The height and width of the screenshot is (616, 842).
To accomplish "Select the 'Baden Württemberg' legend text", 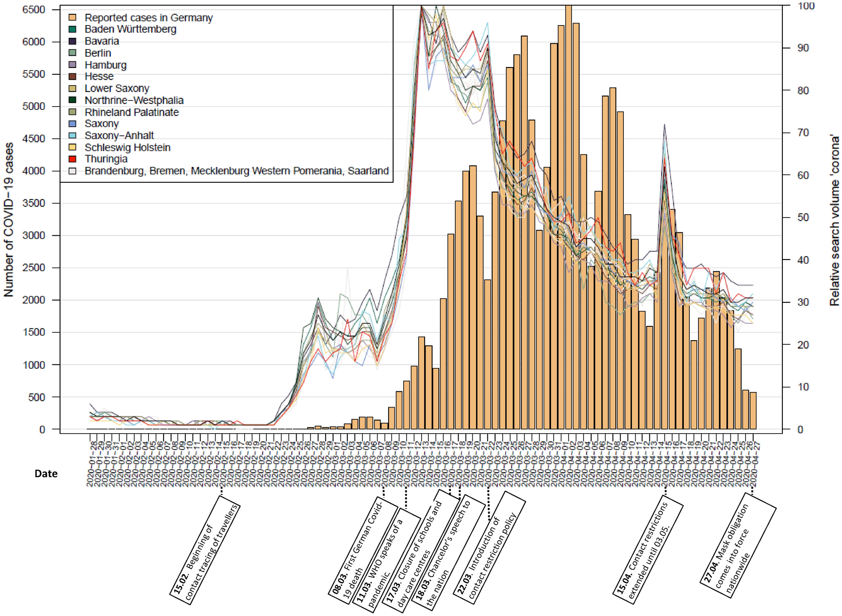I will click(130, 29).
